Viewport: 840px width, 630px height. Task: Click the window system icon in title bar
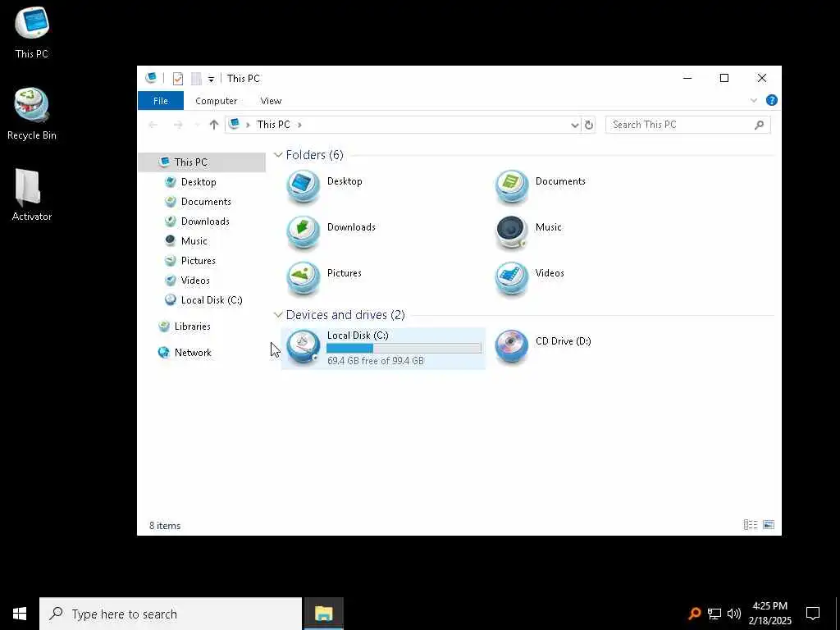tap(151, 78)
